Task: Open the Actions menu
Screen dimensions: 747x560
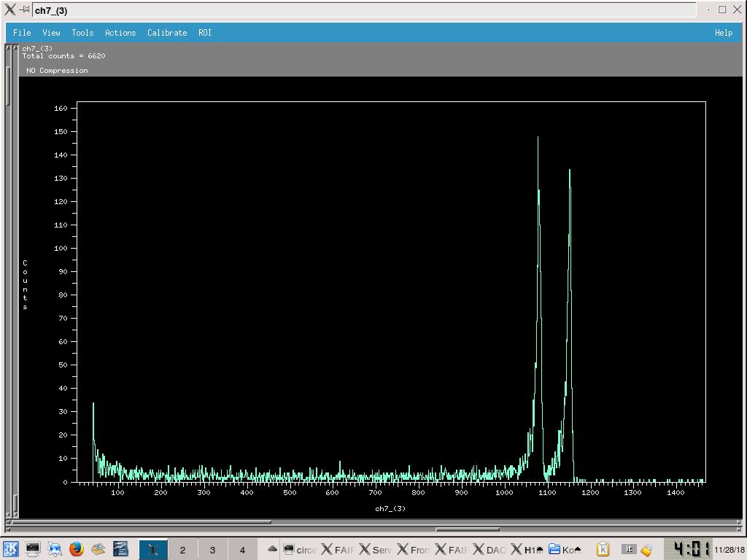Action: coord(120,33)
